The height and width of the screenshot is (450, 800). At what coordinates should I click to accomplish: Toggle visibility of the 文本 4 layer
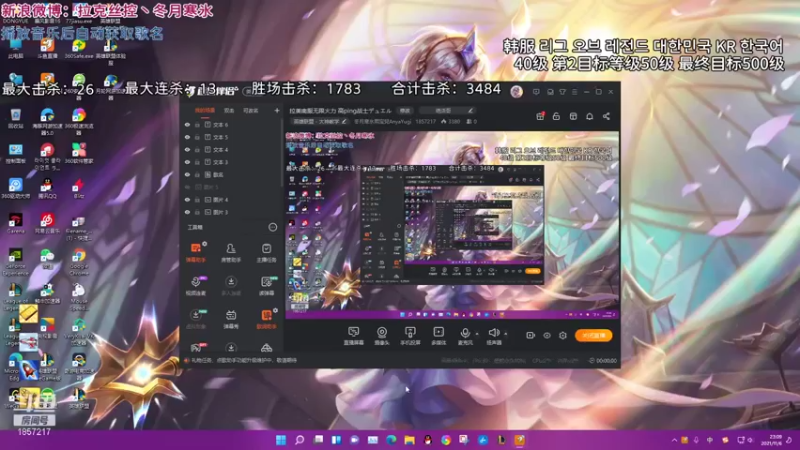(187, 149)
